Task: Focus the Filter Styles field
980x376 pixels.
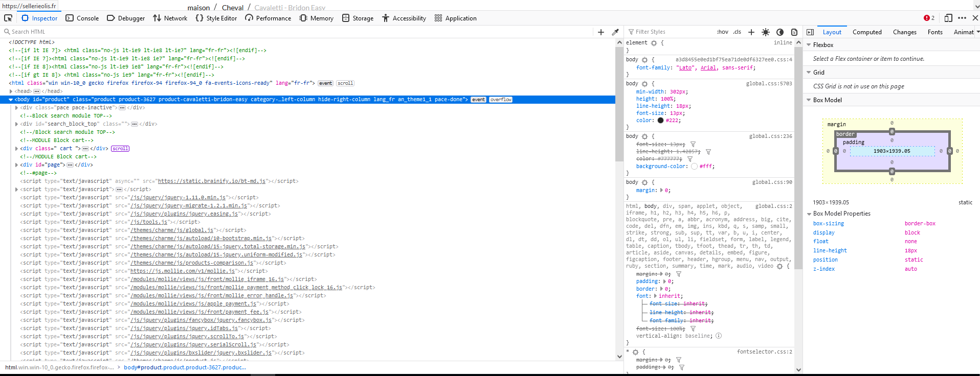Action: coord(670,32)
